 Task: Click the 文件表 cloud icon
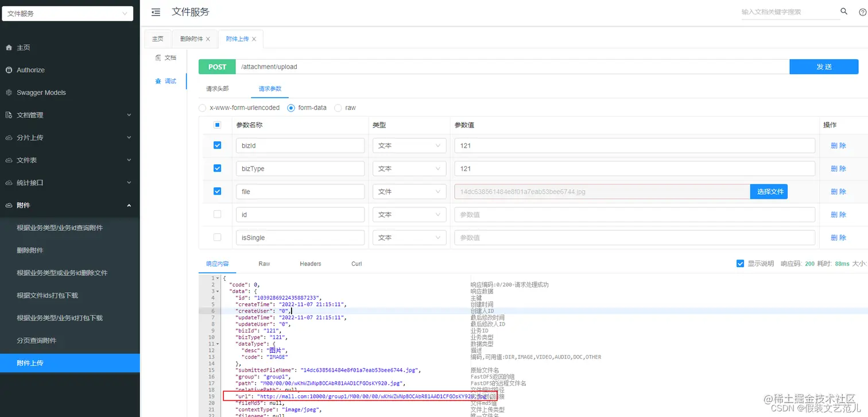pos(9,160)
